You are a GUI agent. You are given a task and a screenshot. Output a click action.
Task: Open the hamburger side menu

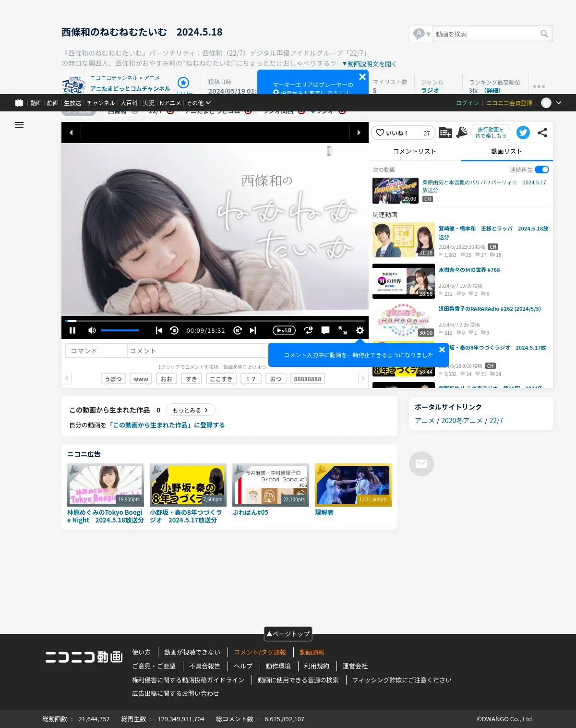point(19,125)
